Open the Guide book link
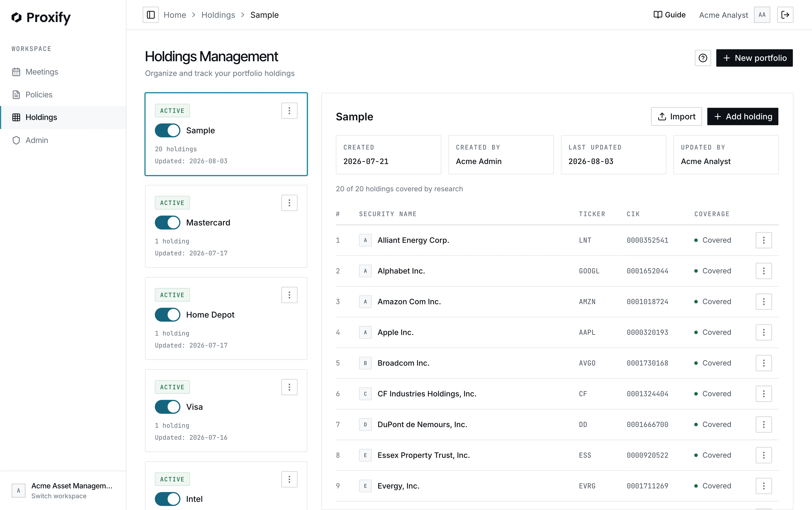Viewport: 812px width, 510px height. pyautogui.click(x=669, y=15)
